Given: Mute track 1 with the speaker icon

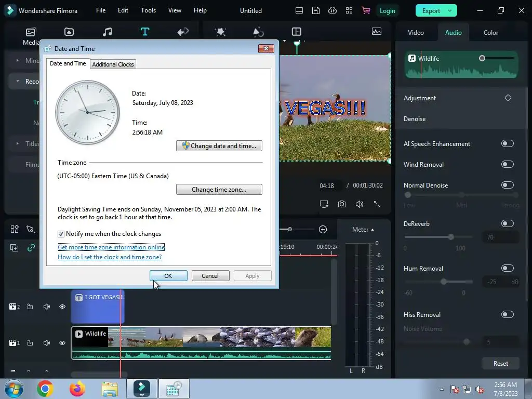Looking at the screenshot, I should 46,343.
